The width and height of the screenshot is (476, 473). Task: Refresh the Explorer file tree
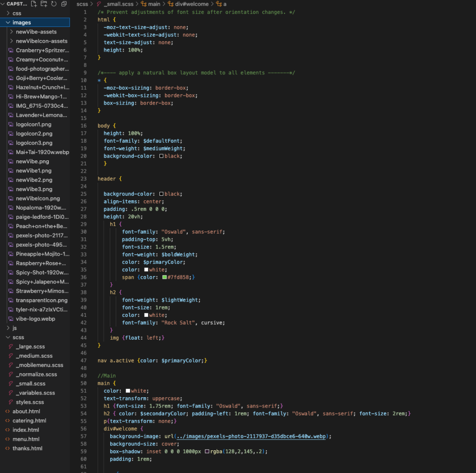point(54,4)
